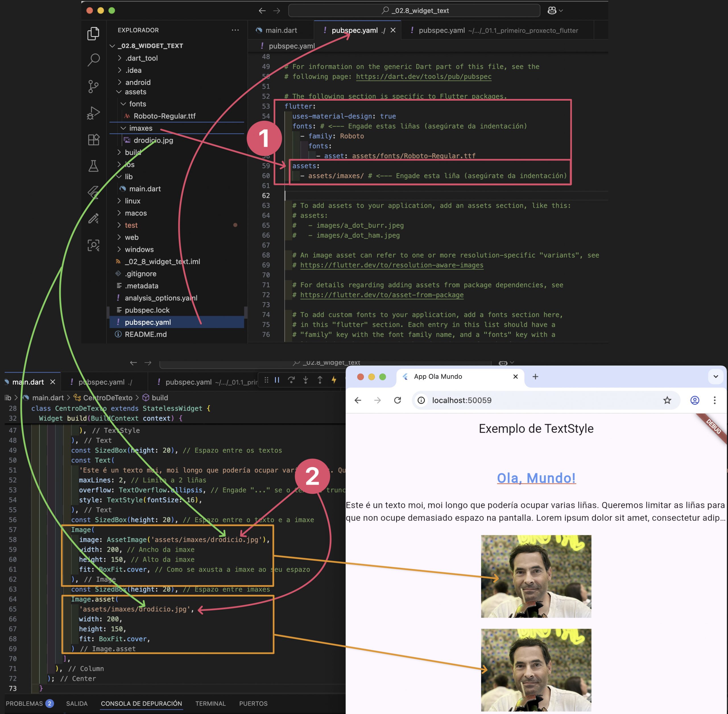728x714 pixels.
Task: Open the Testing flask icon
Action: pyautogui.click(x=94, y=166)
